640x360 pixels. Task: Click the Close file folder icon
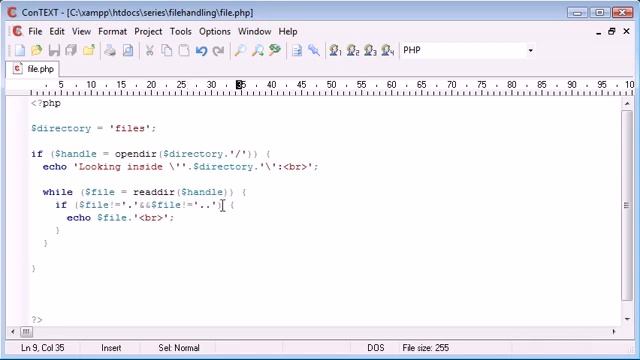pos(89,51)
